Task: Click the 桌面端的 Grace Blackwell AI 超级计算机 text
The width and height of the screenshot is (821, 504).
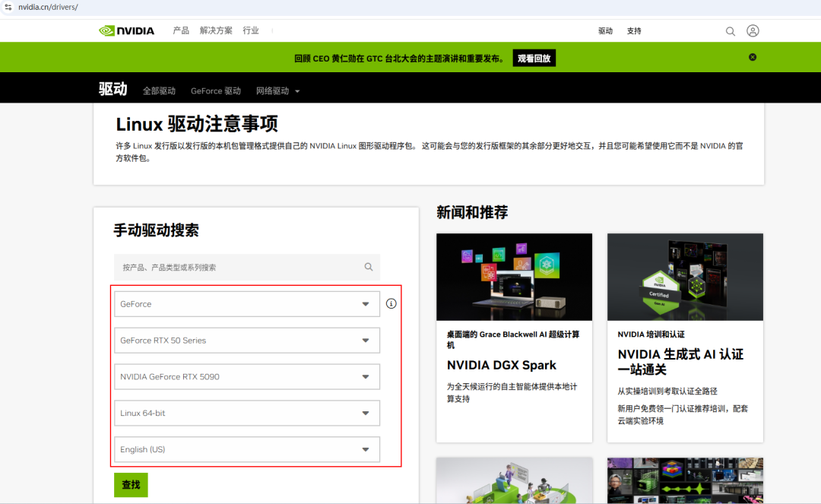Action: 513,340
